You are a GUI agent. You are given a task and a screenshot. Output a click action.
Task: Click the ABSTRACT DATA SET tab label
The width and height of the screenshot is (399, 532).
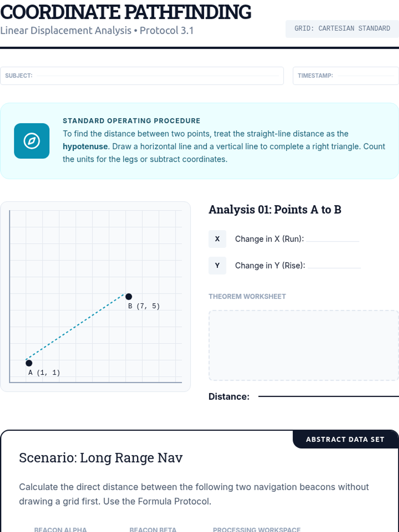click(x=345, y=439)
